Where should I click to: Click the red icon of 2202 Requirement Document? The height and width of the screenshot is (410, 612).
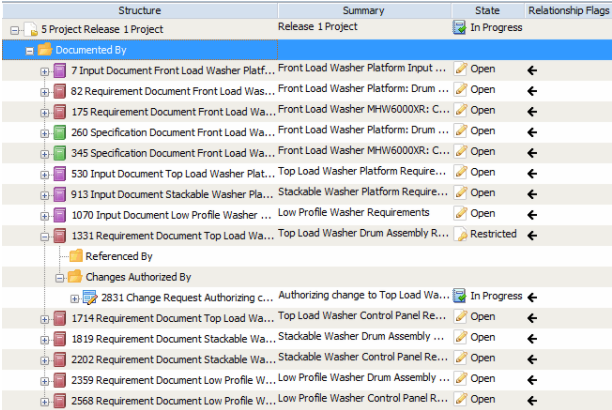60,360
